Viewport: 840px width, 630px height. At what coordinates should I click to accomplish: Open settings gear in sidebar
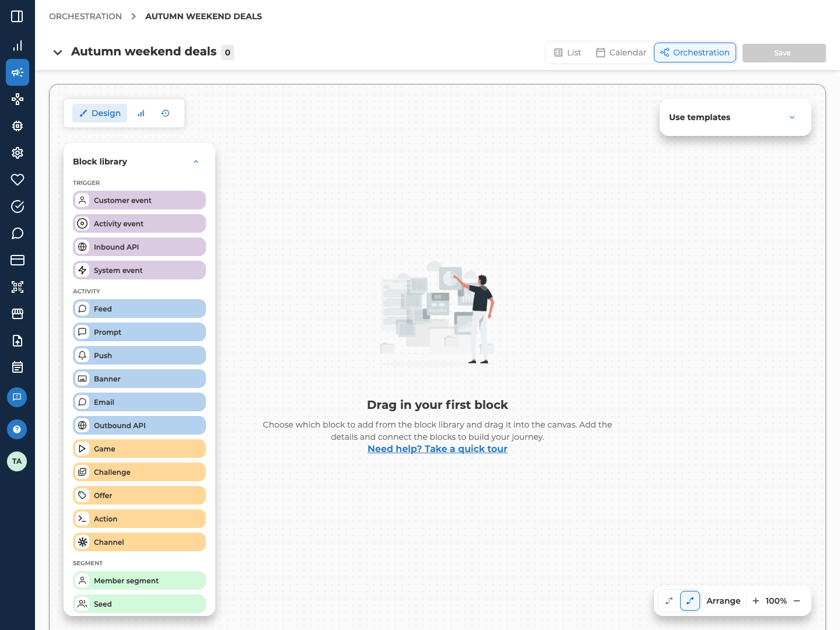click(17, 153)
